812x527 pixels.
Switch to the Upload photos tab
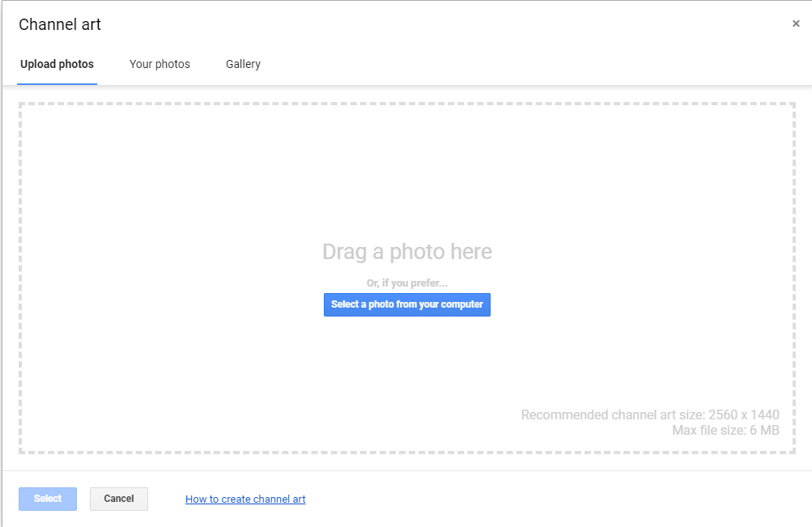click(57, 64)
